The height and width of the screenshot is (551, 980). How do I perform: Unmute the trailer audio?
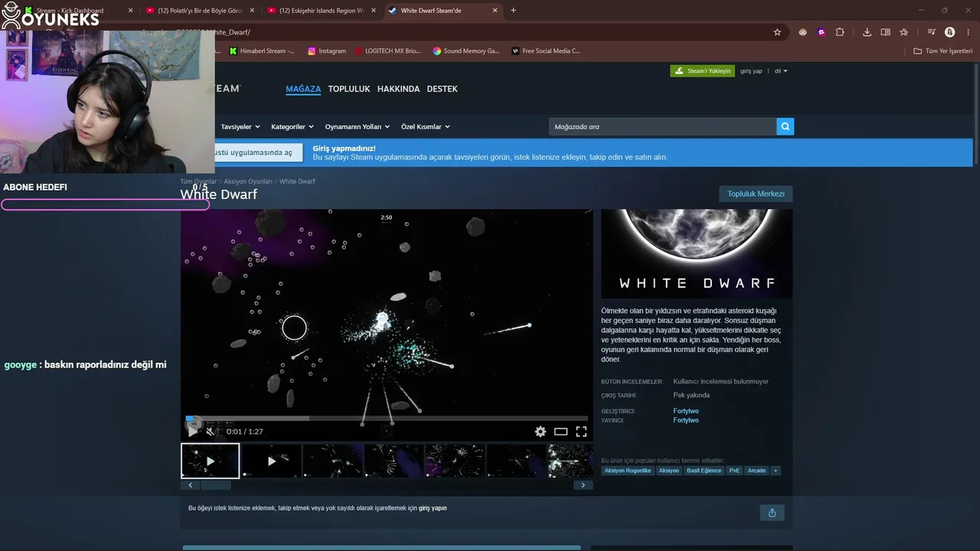[x=211, y=432]
